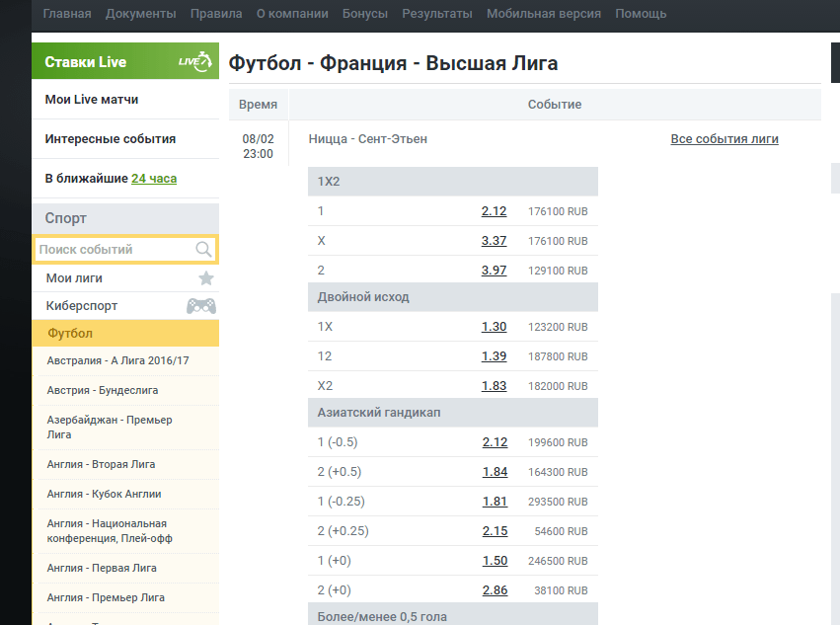The height and width of the screenshot is (625, 840).
Task: Click the Двойной исход market header
Action: (x=453, y=297)
